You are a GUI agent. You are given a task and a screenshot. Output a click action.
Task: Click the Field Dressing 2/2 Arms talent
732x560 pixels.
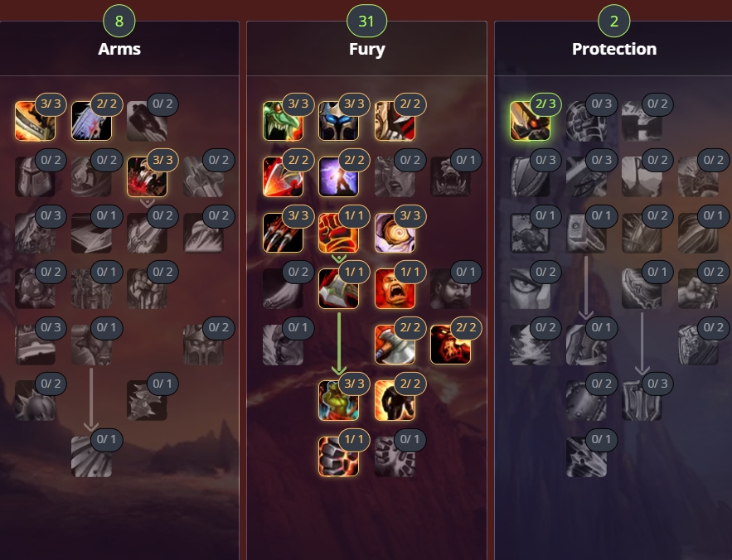coord(91,120)
